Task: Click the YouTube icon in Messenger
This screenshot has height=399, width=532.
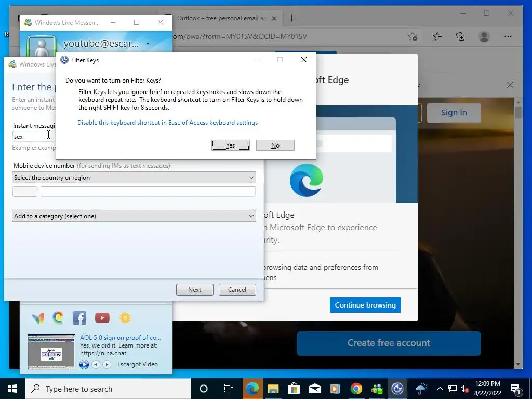Action: coord(102,318)
